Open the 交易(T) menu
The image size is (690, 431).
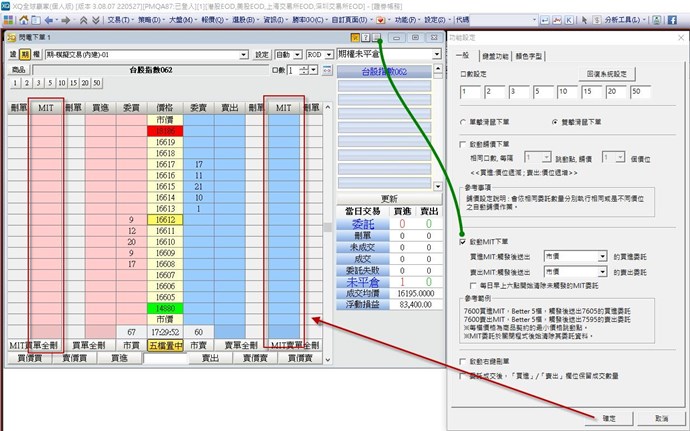click(x=120, y=19)
